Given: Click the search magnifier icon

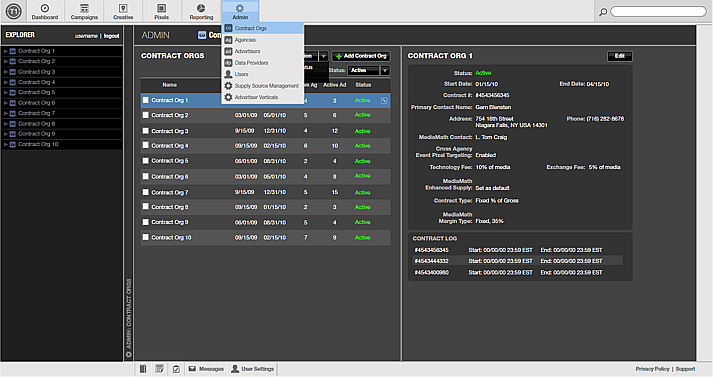Looking at the screenshot, I should coord(603,12).
